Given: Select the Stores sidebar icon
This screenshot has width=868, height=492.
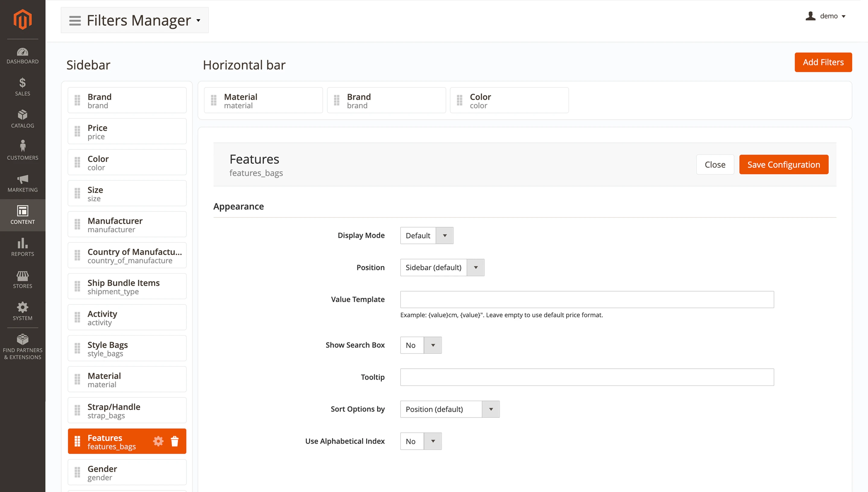Looking at the screenshot, I should pos(22,278).
